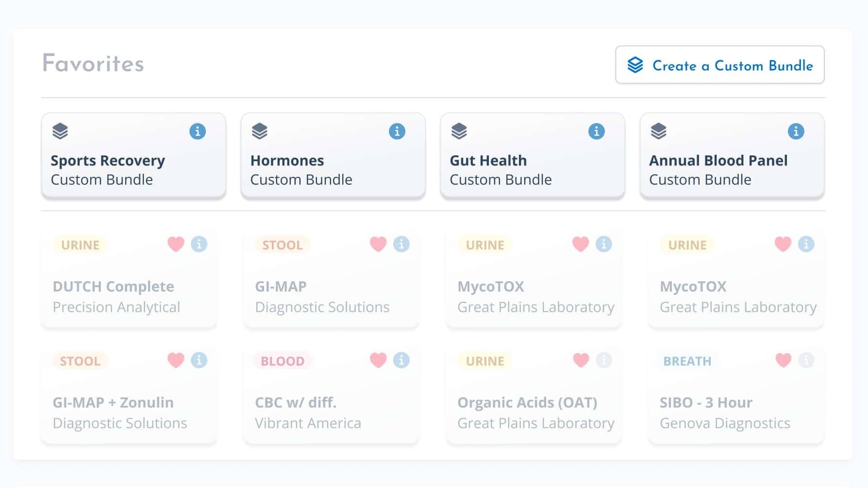Viewport: 868px width, 488px height.
Task: Click the info icon on the Hormones bundle
Action: click(398, 131)
